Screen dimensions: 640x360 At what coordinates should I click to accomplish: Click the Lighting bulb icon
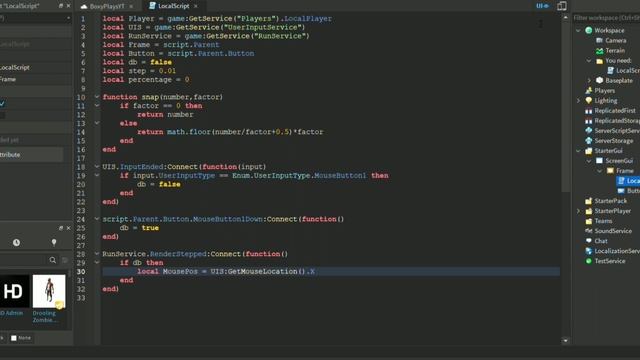pyautogui.click(x=589, y=100)
